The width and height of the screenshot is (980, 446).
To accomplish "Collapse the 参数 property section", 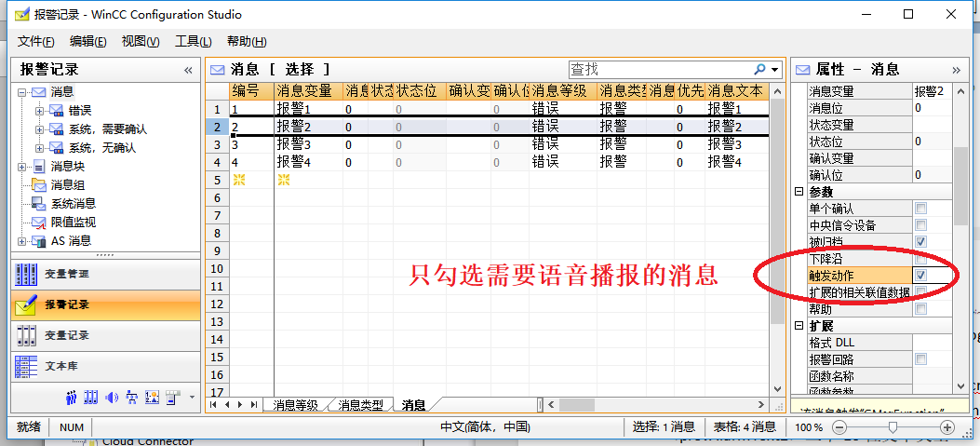I will [798, 192].
